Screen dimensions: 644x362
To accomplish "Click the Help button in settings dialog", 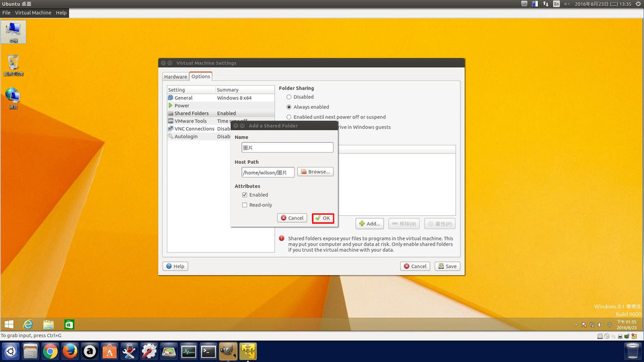I will (x=175, y=266).
